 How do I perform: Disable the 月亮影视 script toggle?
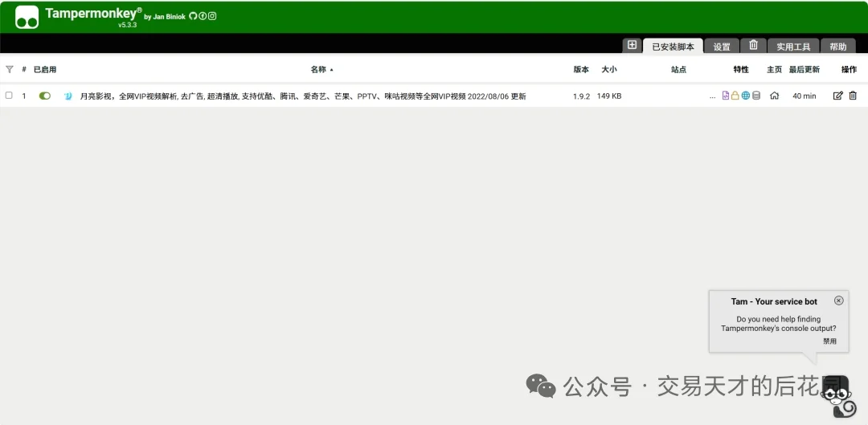45,96
